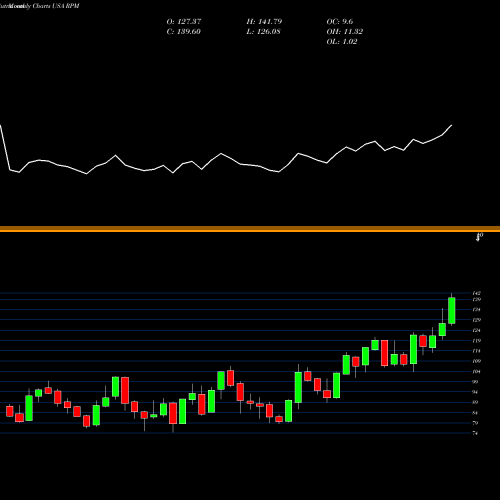500x500 pixels.
Task: Click the 'OC: 9.6' reading
Action: tap(340, 22)
